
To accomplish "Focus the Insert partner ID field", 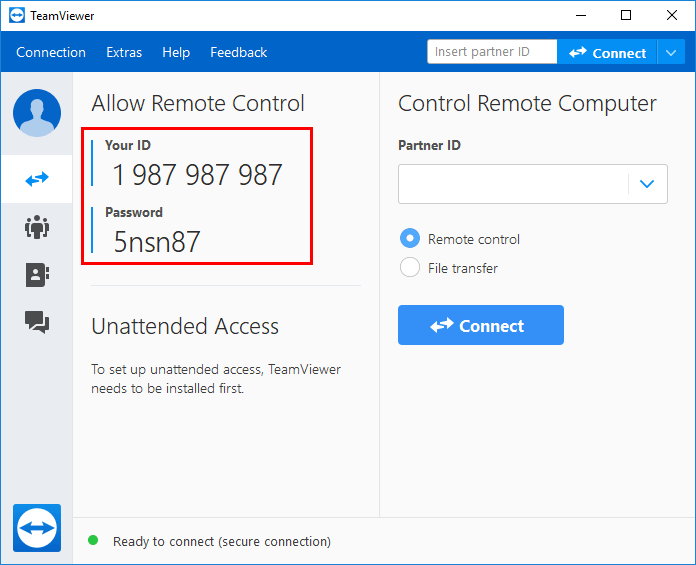I will (492, 52).
